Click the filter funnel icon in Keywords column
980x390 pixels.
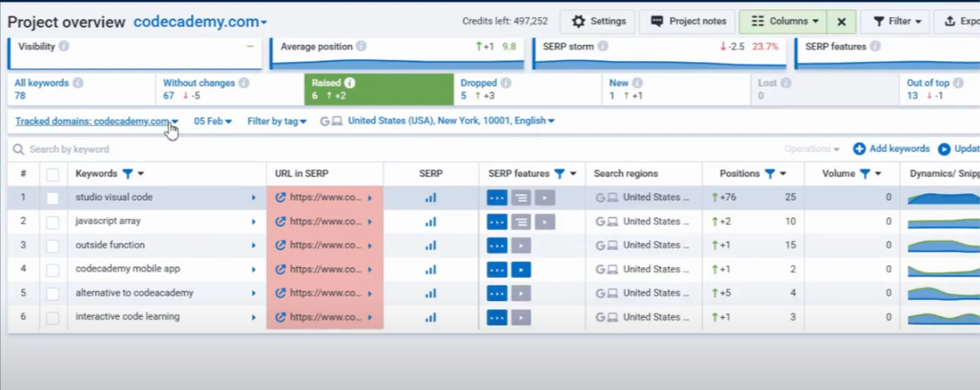127,174
